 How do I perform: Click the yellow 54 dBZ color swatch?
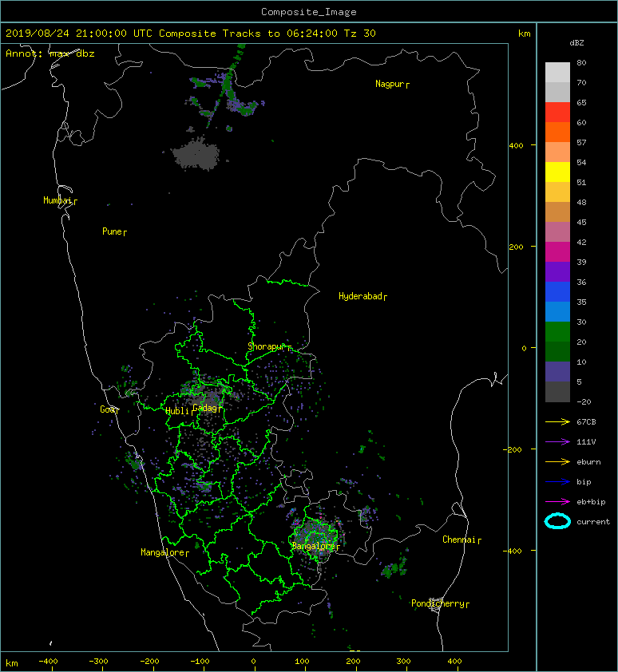click(557, 172)
